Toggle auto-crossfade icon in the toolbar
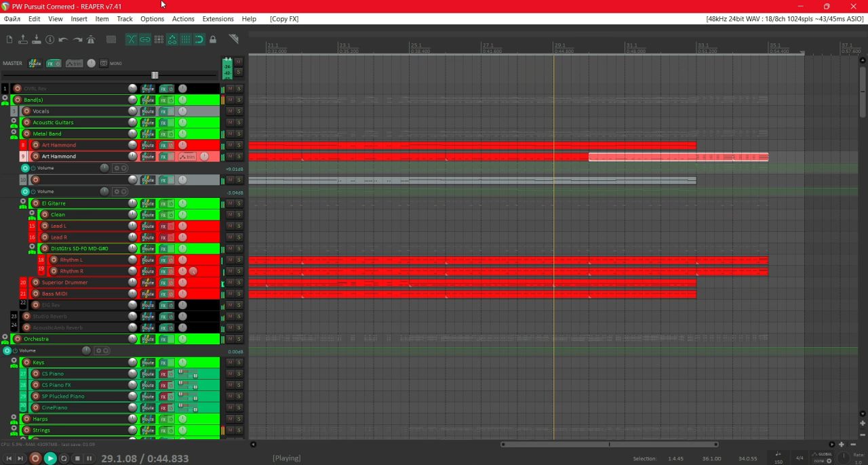This screenshot has height=465, width=868. click(x=131, y=39)
